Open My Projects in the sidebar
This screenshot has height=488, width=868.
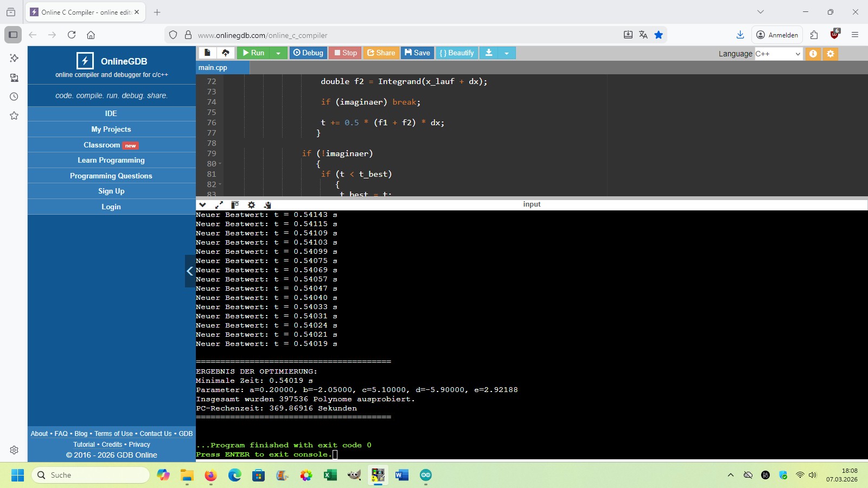(111, 129)
